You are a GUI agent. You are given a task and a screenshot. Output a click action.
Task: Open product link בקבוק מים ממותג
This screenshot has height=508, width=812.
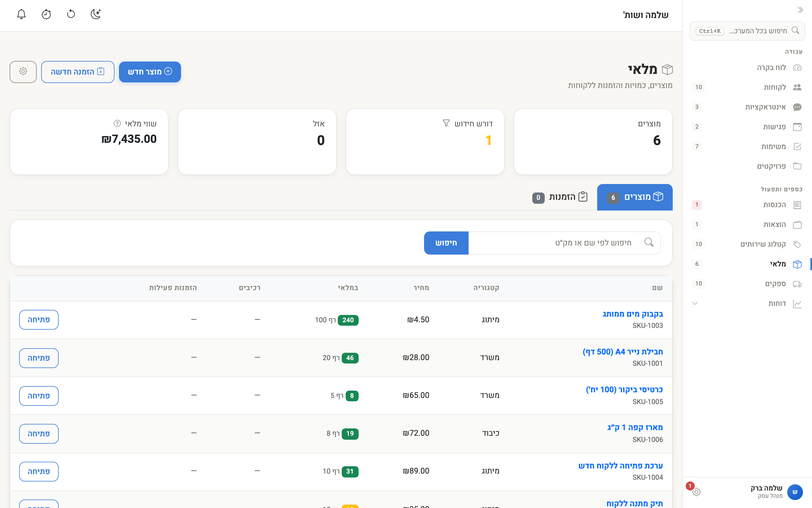[x=632, y=314]
